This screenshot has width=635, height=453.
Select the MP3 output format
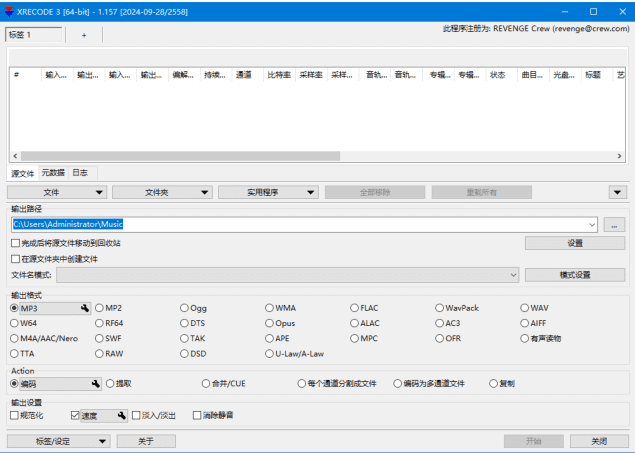click(14, 308)
